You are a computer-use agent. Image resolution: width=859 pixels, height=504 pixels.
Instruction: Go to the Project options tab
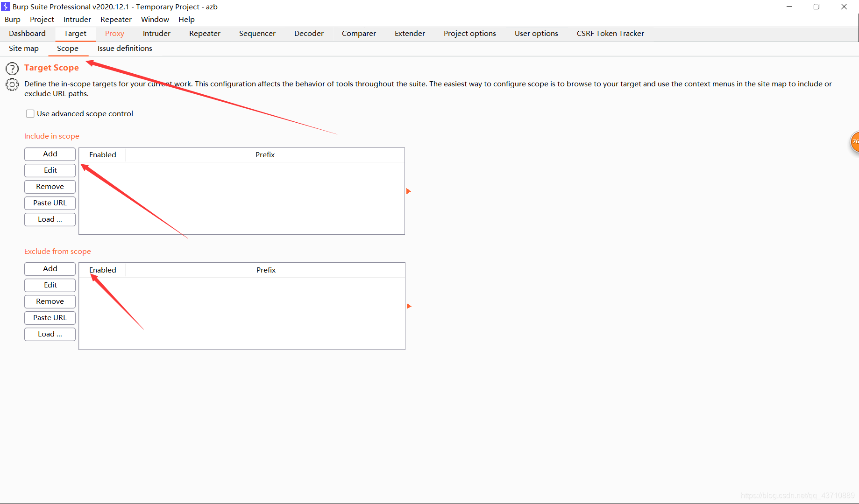pos(469,34)
